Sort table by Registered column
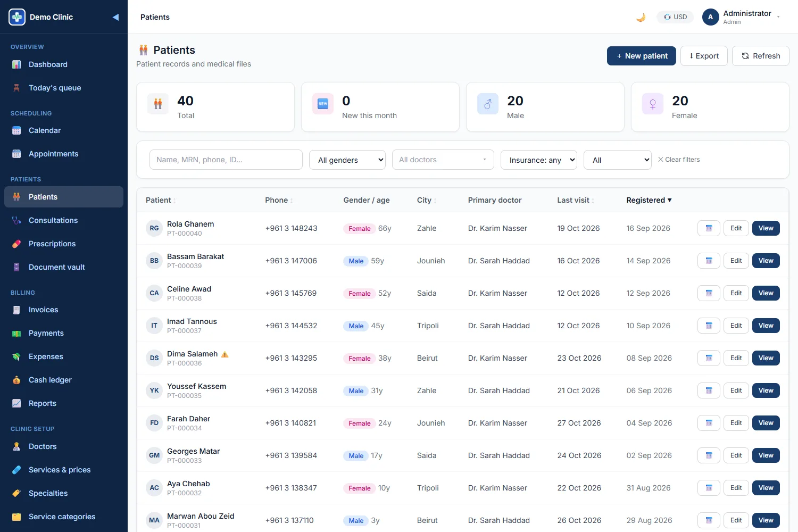Screen dimensions: 798x532 coord(649,200)
